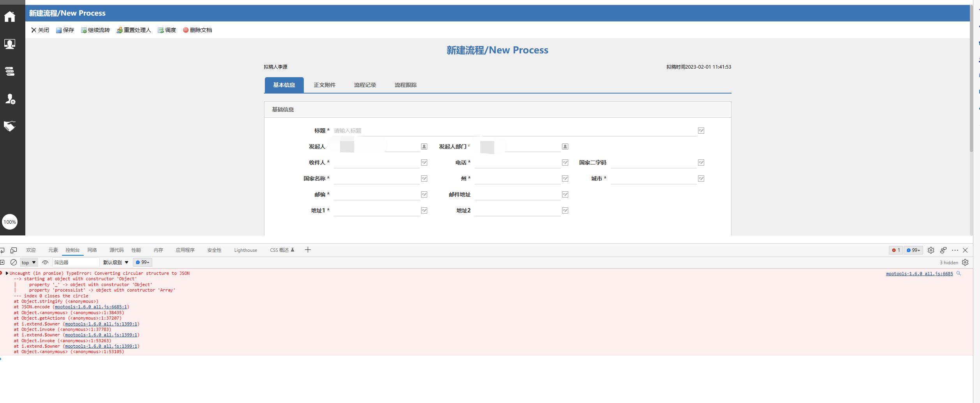
Task: Open the 网络 (Network) DevTools tab
Action: point(92,250)
